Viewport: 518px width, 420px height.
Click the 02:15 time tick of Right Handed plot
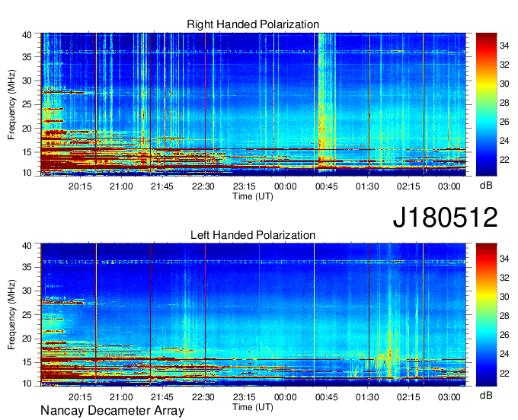point(408,186)
